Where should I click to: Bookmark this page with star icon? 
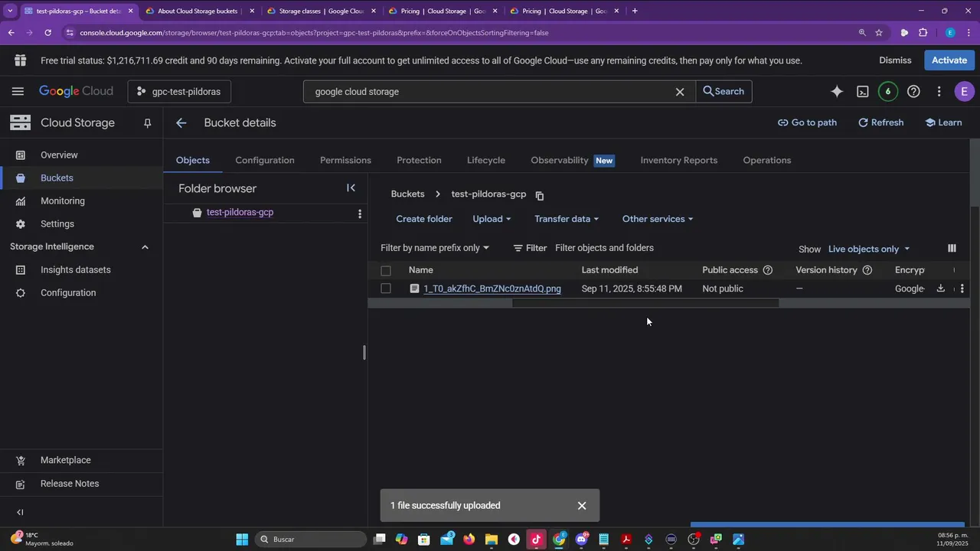[x=879, y=32]
